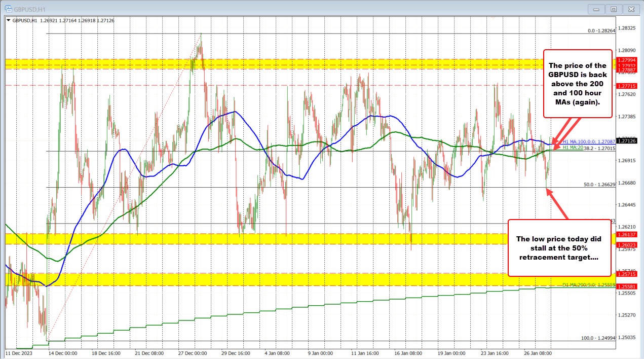Click the D1 MA:200 label 1.25559
This screenshot has width=644, height=359.
pos(589,285)
